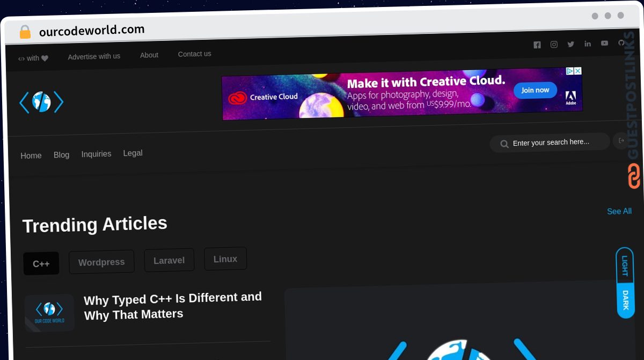The width and height of the screenshot is (644, 360).
Task: Open the YouTube social icon
Action: pos(604,43)
